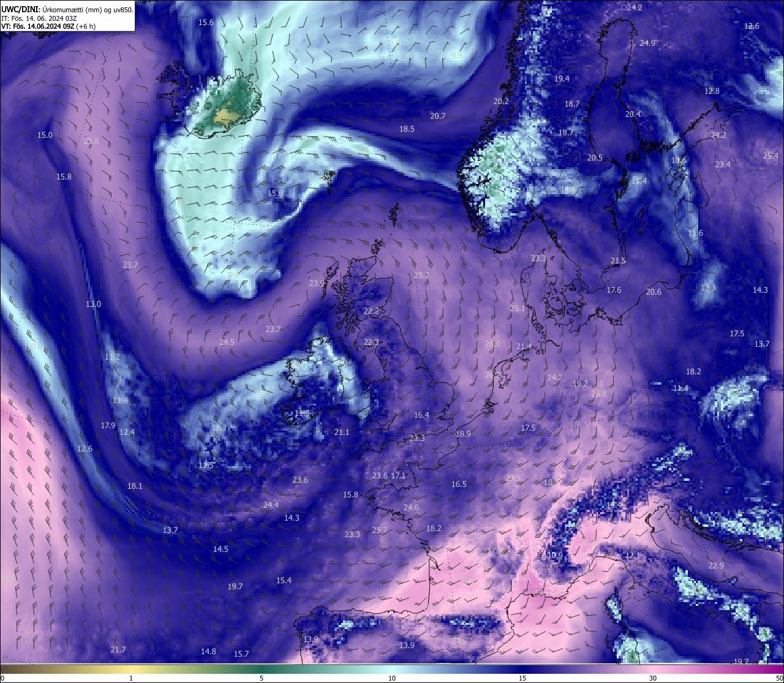This screenshot has width=784, height=683.
Task: Click the map value '25.2'
Action: pyautogui.click(x=421, y=276)
